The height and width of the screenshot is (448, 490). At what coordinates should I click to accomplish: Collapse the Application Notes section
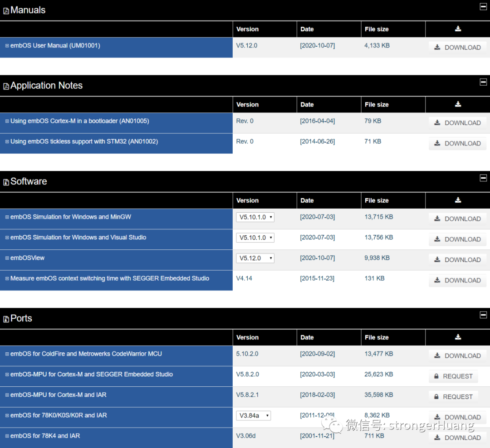[x=483, y=82]
